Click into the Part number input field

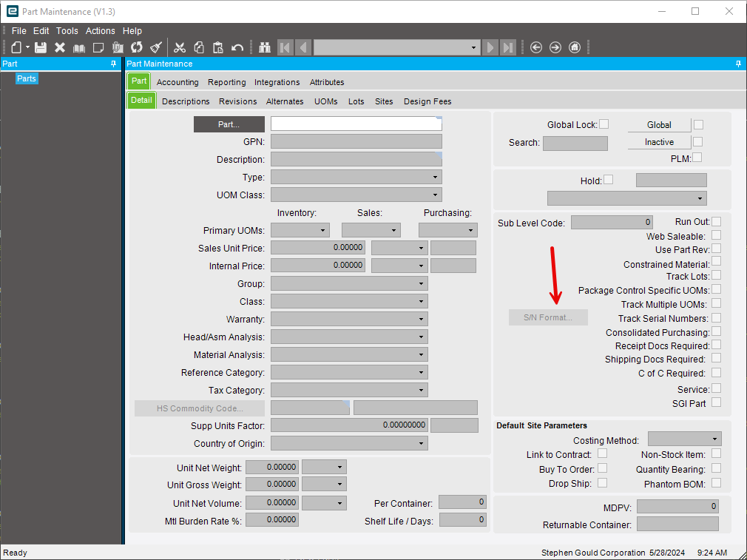tap(356, 124)
